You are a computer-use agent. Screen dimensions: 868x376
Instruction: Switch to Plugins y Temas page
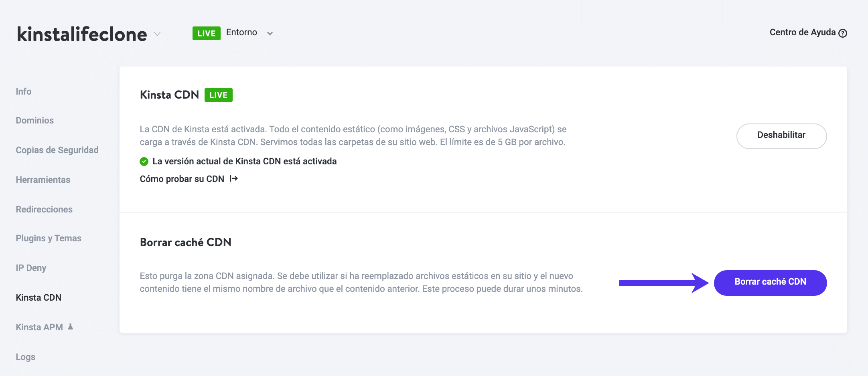click(49, 238)
